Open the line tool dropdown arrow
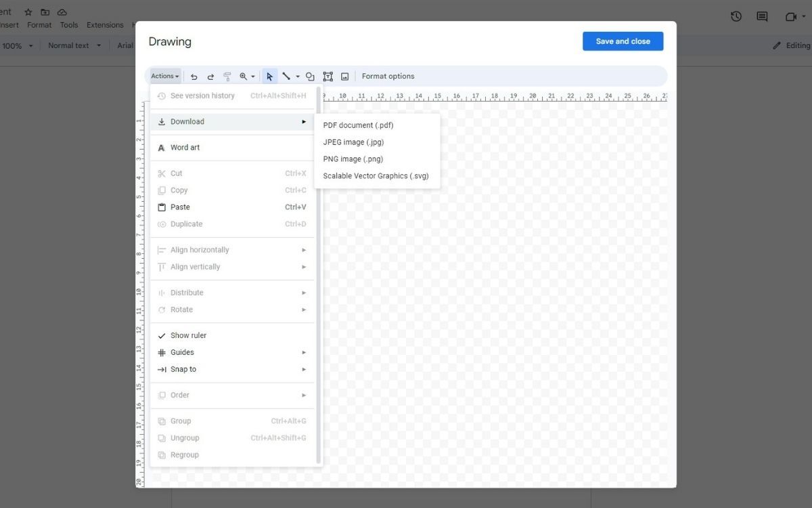 coord(298,77)
